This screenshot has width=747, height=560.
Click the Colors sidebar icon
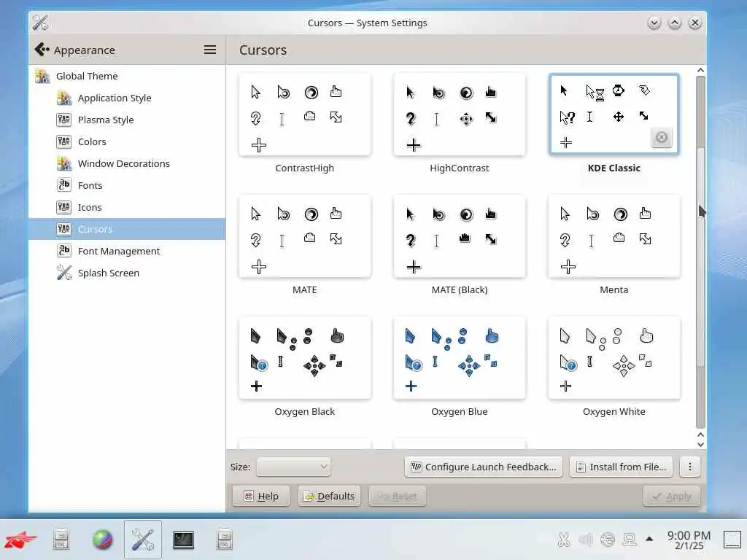(64, 141)
